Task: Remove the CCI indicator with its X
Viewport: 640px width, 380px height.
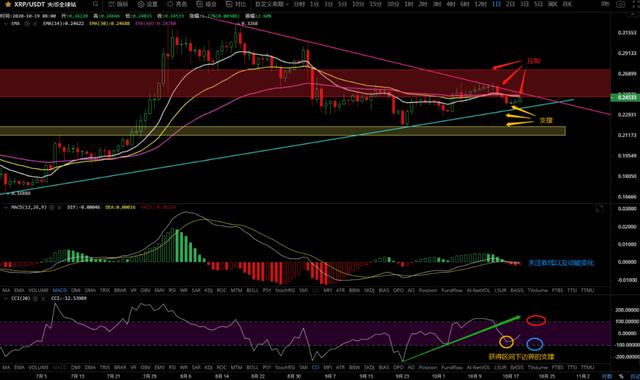Action: [42, 298]
